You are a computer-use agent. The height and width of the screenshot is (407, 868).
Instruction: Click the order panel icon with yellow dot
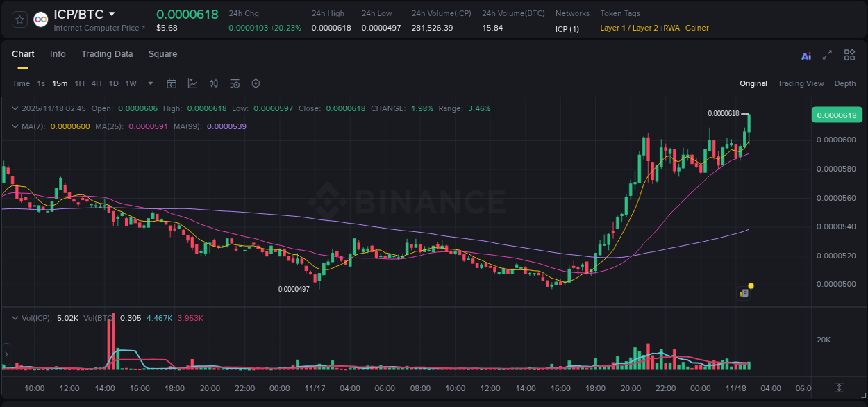click(x=744, y=292)
